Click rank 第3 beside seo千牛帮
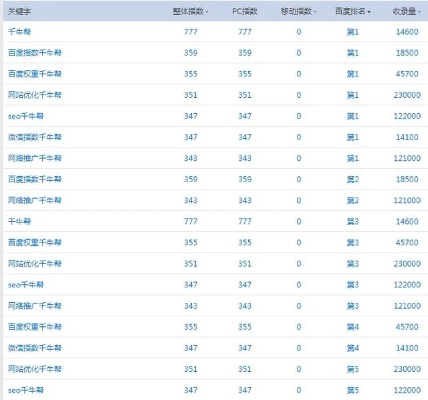Screen dimensions: 428x400 coord(353,285)
